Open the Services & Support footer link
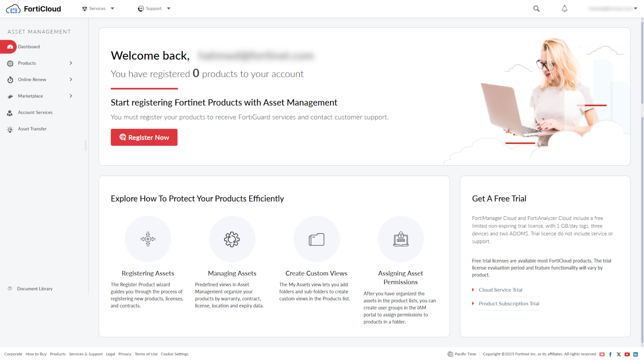This screenshot has height=360, width=644. tap(85, 354)
